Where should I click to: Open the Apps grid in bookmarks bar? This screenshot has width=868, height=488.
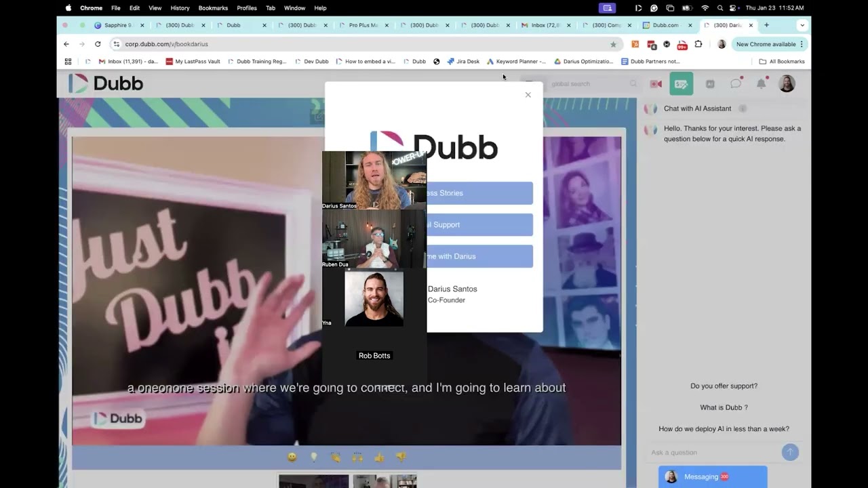pos(68,61)
